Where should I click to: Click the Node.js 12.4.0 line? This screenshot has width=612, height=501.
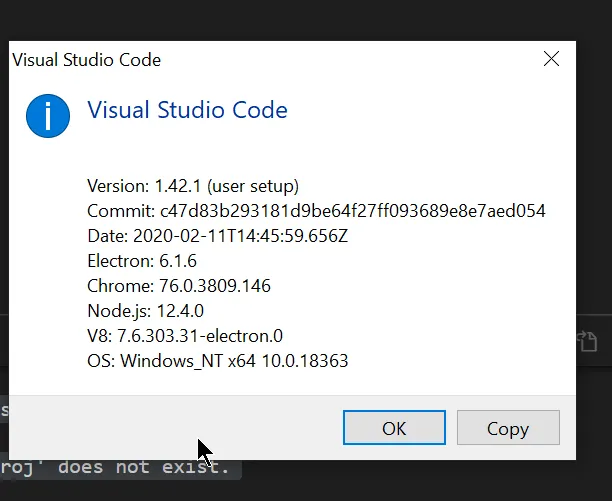point(146,311)
